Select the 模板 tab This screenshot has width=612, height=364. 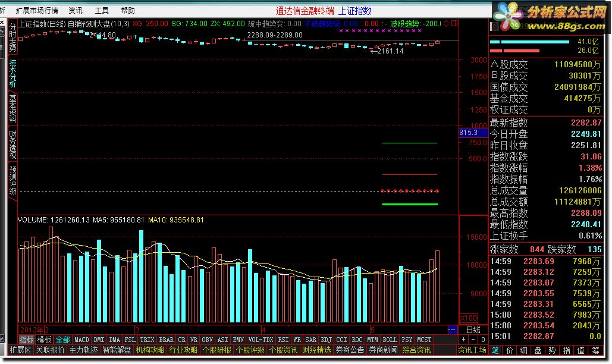pyautogui.click(x=44, y=340)
